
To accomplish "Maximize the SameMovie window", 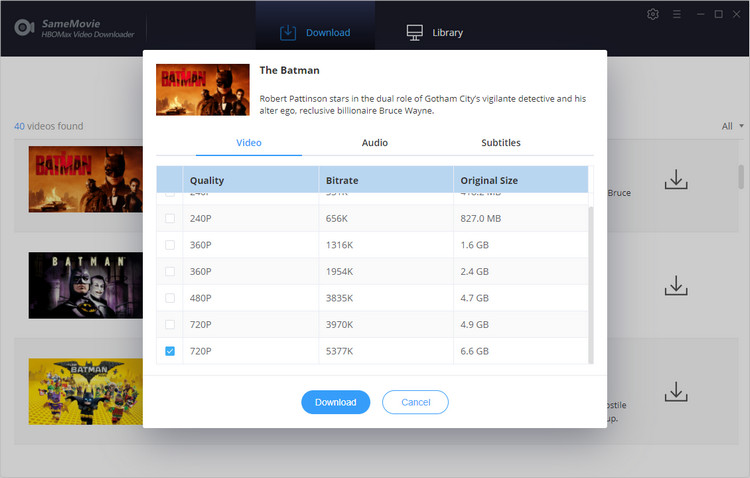I will [x=718, y=14].
